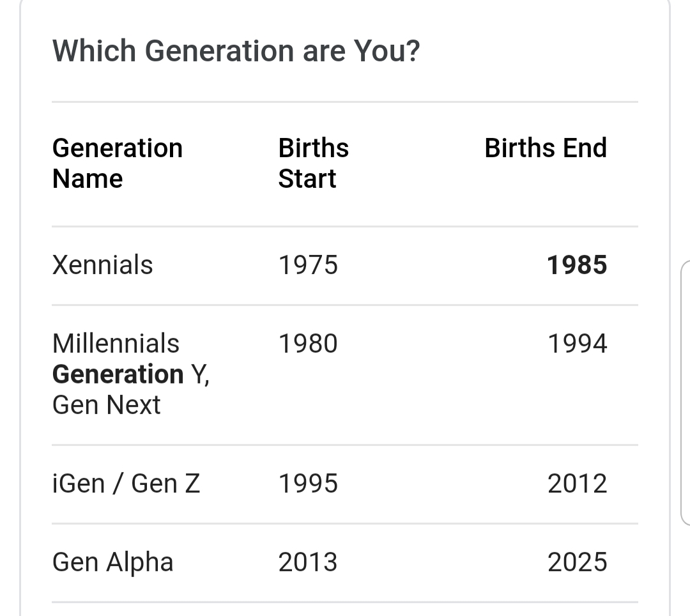Viewport: 690px width, 616px height.
Task: Click Gen Z end year 2012
Action: coord(578,483)
